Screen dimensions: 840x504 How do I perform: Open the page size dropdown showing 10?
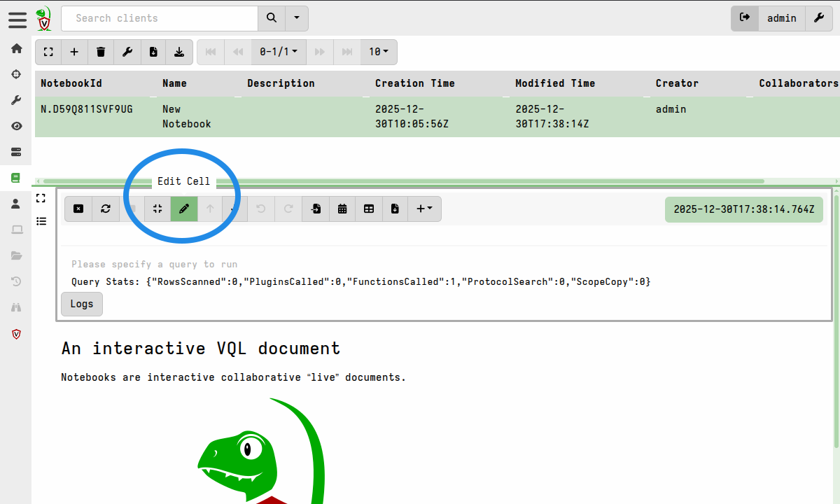point(379,52)
